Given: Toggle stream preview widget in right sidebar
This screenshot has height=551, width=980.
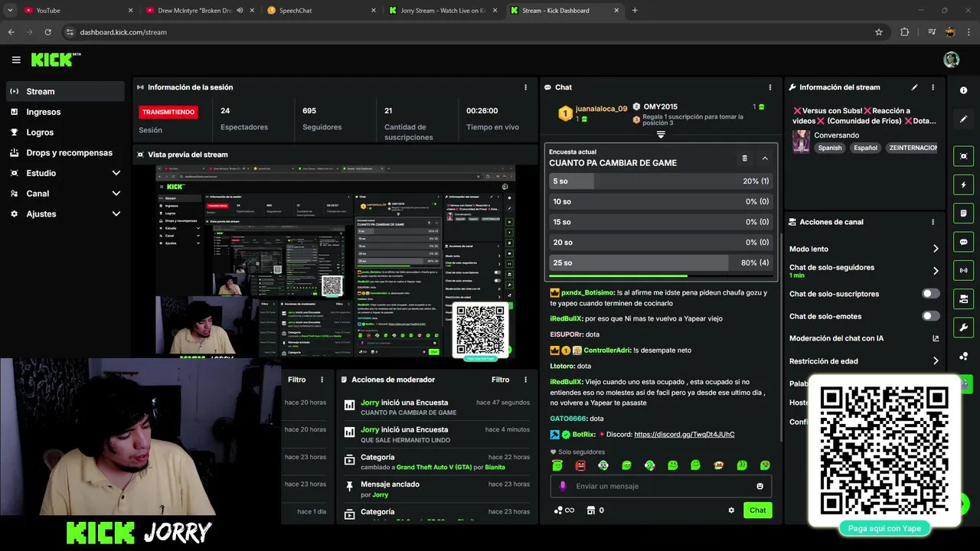Looking at the screenshot, I should (x=964, y=156).
